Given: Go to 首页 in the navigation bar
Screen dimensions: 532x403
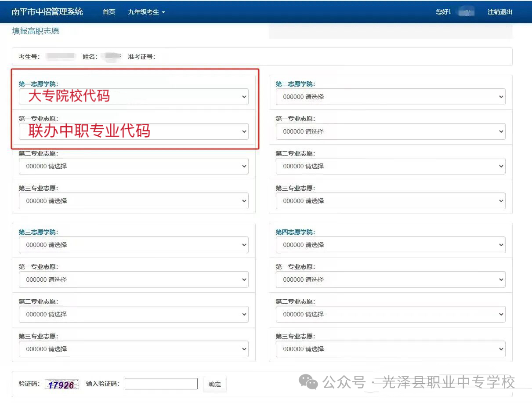Looking at the screenshot, I should (x=109, y=12).
